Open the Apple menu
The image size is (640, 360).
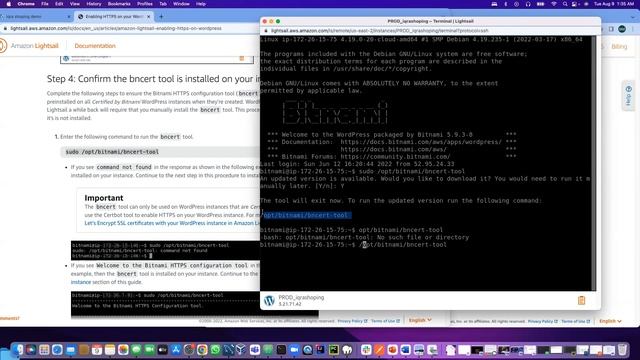[x=9, y=4]
